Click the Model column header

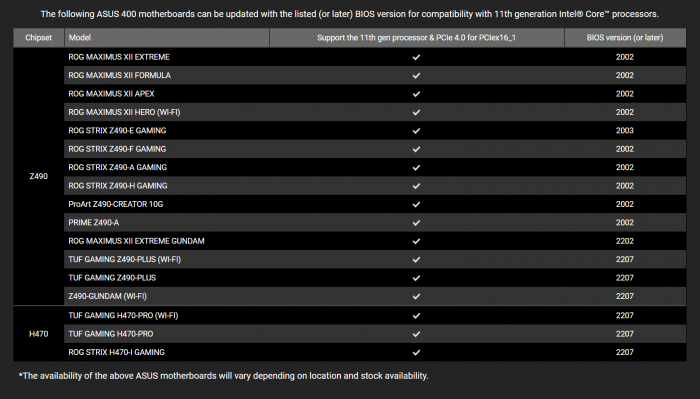pyautogui.click(x=167, y=37)
